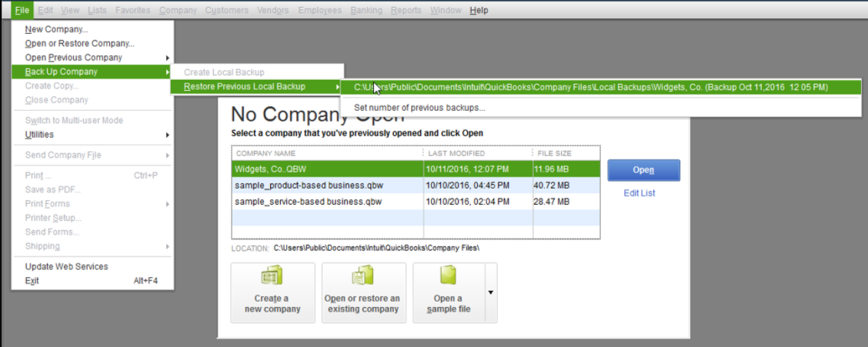Click the Create a new company icon button
Screen dimensions: 868x347
(272, 293)
